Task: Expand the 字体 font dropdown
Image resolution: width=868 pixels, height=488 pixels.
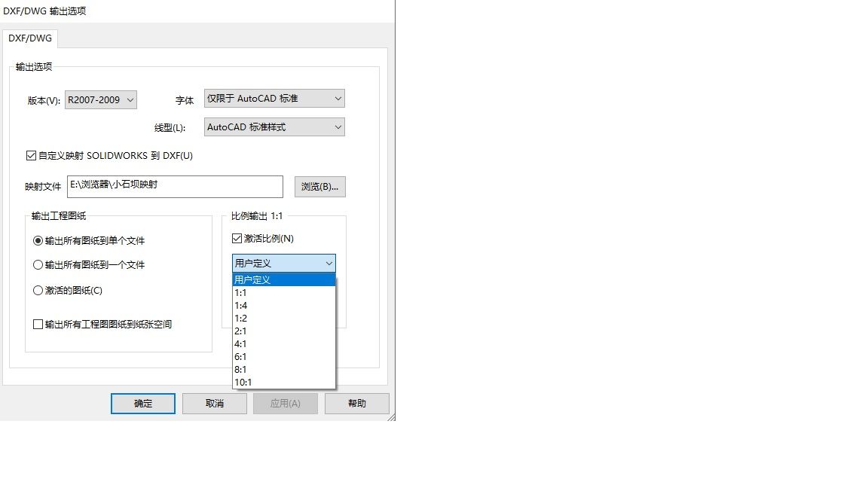Action: pyautogui.click(x=274, y=99)
